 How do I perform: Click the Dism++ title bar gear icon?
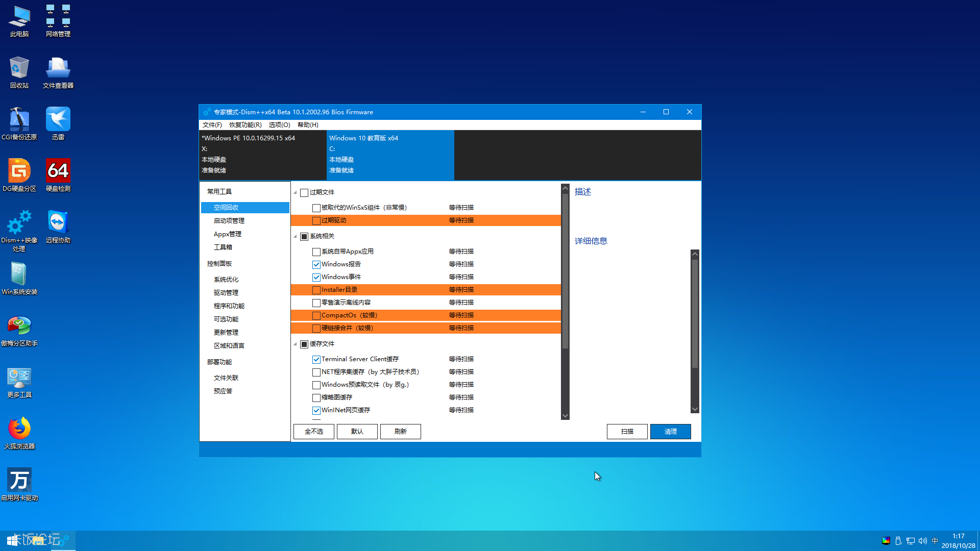pyautogui.click(x=207, y=112)
